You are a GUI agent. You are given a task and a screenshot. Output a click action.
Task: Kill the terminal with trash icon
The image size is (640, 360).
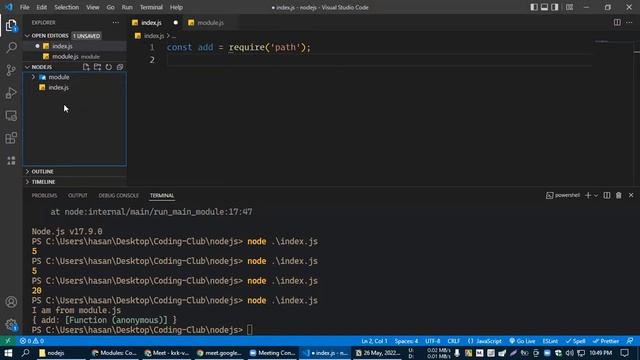[x=619, y=196]
